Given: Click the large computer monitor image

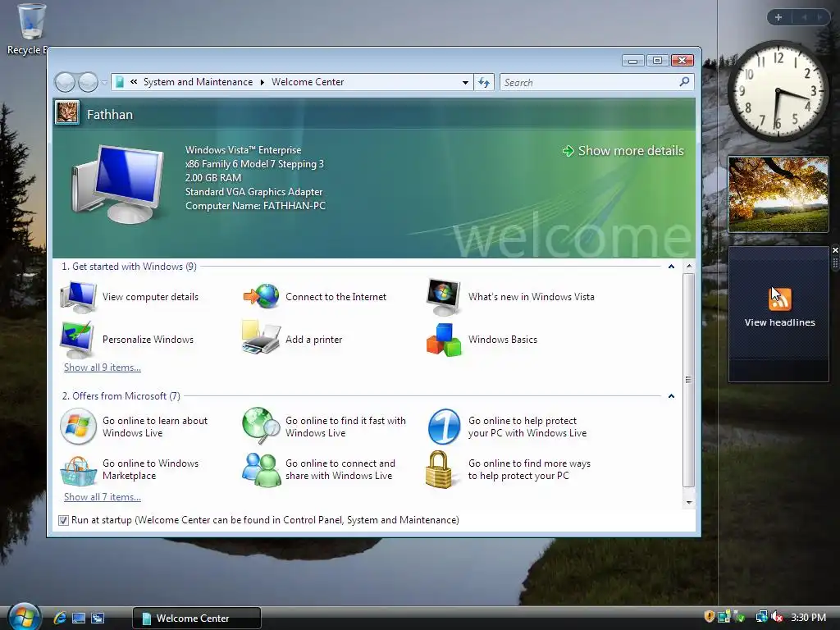Looking at the screenshot, I should (x=118, y=183).
